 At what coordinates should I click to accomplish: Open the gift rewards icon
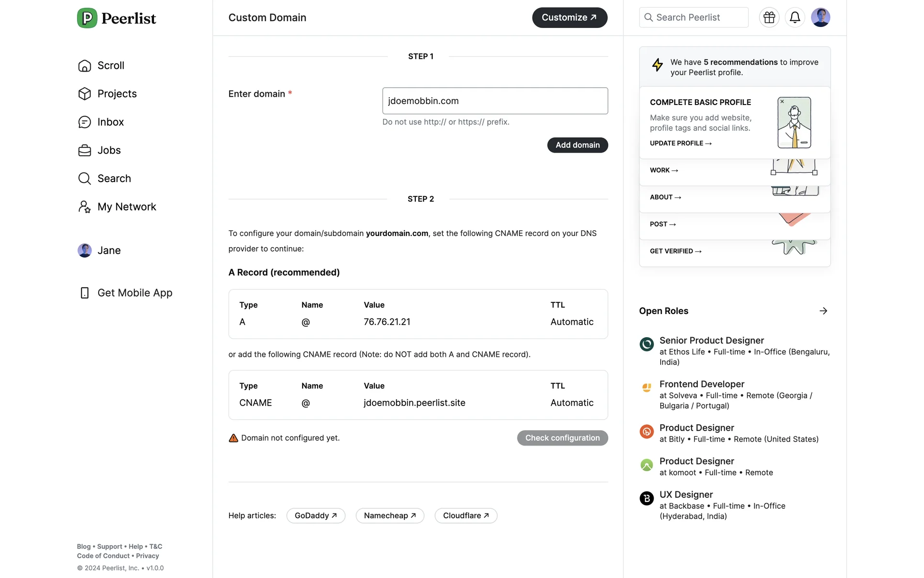(x=769, y=18)
